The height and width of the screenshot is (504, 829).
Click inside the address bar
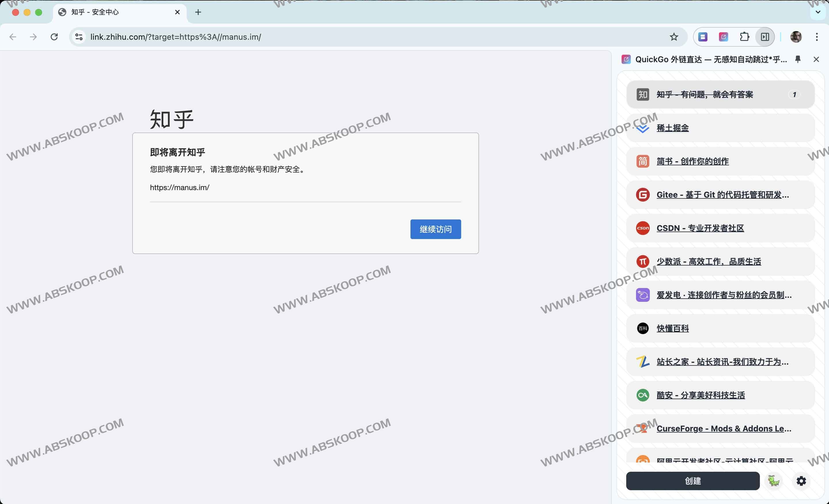(236, 37)
